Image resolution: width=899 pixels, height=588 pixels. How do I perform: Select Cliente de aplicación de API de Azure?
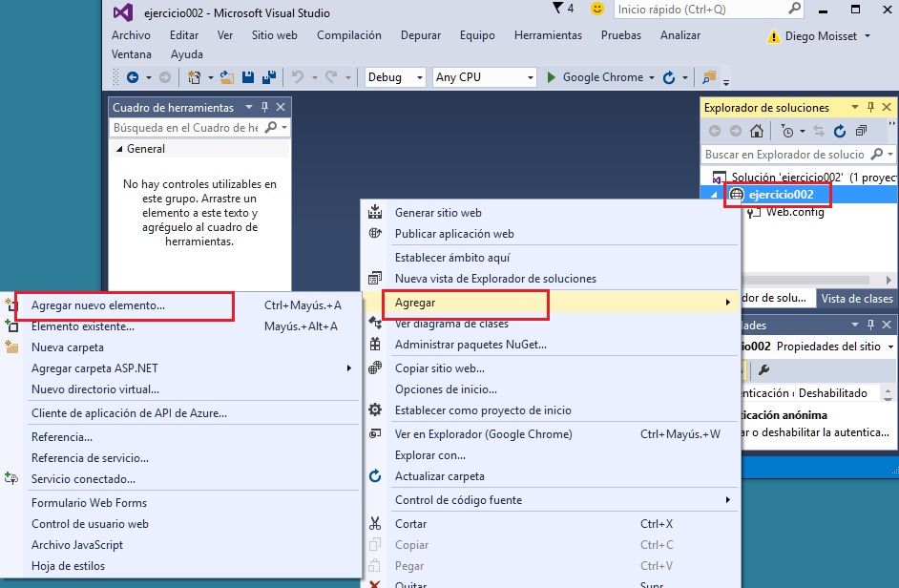pos(181,413)
